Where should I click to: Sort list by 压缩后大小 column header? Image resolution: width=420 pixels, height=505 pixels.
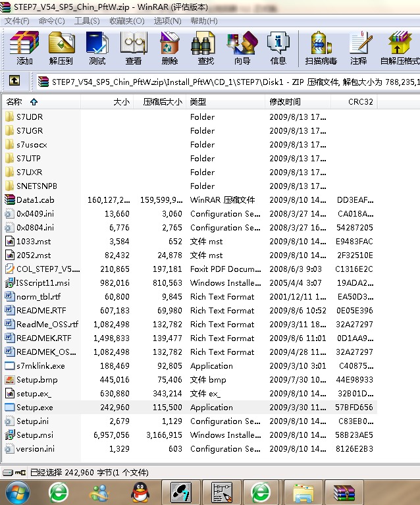tap(162, 102)
